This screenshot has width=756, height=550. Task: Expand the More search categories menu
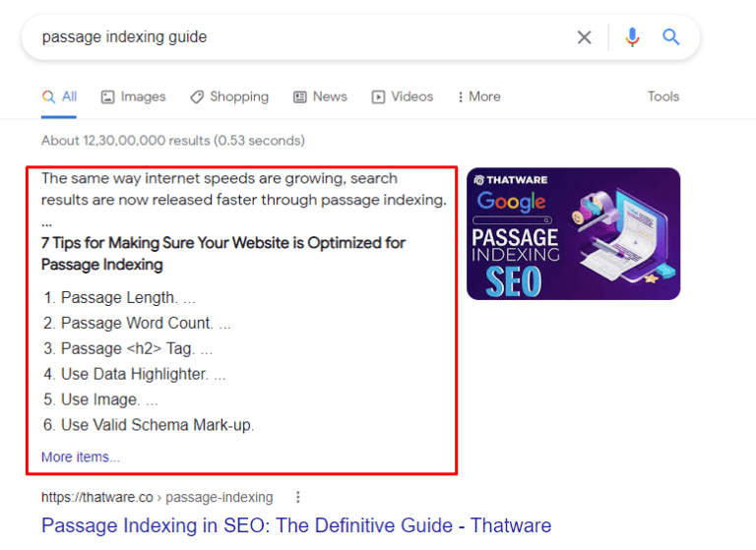coord(478,96)
